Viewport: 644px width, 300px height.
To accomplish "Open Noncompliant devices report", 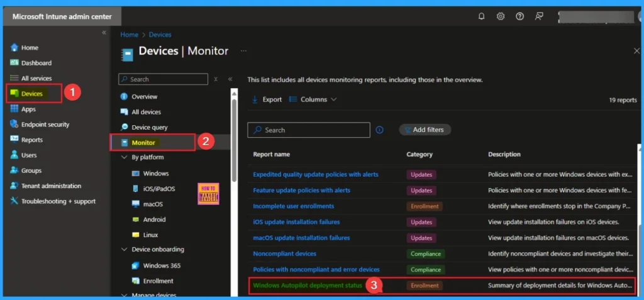I will click(285, 253).
